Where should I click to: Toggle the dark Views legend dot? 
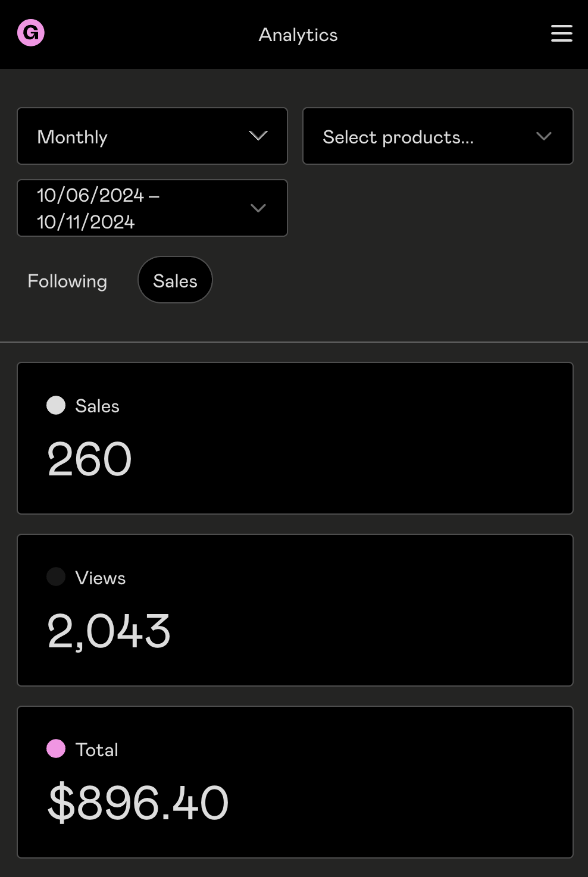tap(56, 577)
